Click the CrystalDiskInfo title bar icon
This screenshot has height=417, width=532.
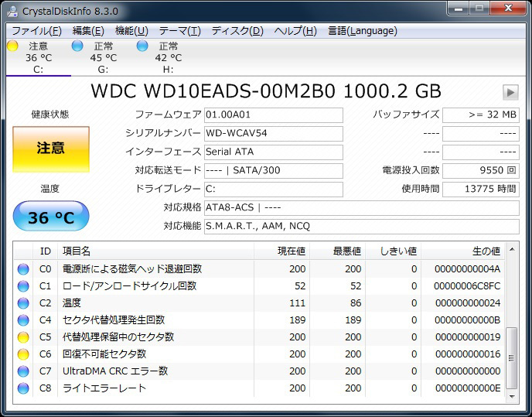tap(13, 11)
